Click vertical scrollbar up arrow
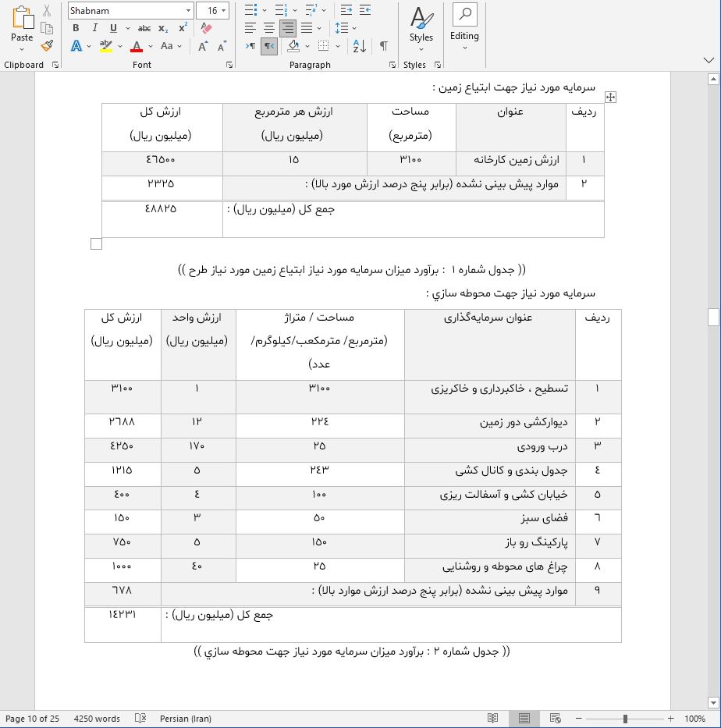 713,80
